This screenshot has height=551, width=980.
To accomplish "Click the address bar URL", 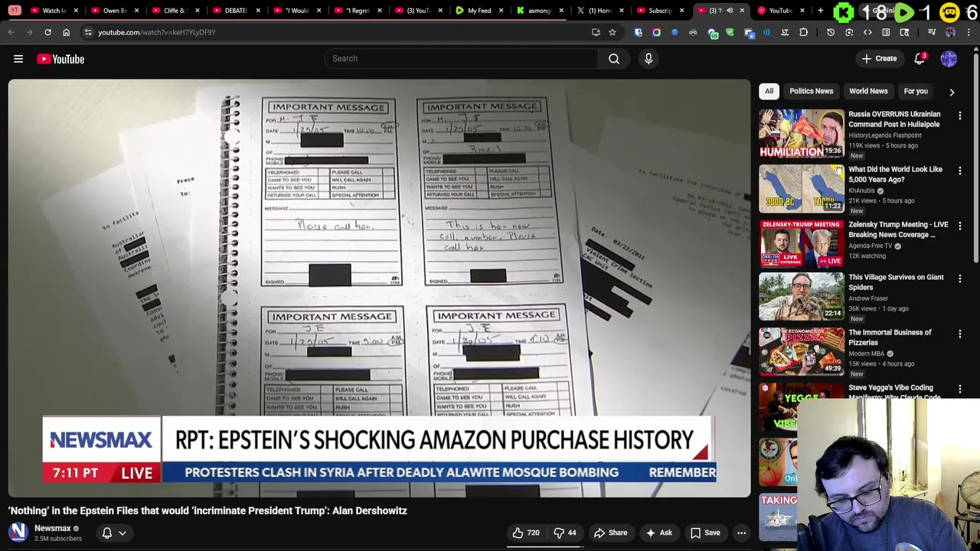I will tap(157, 32).
